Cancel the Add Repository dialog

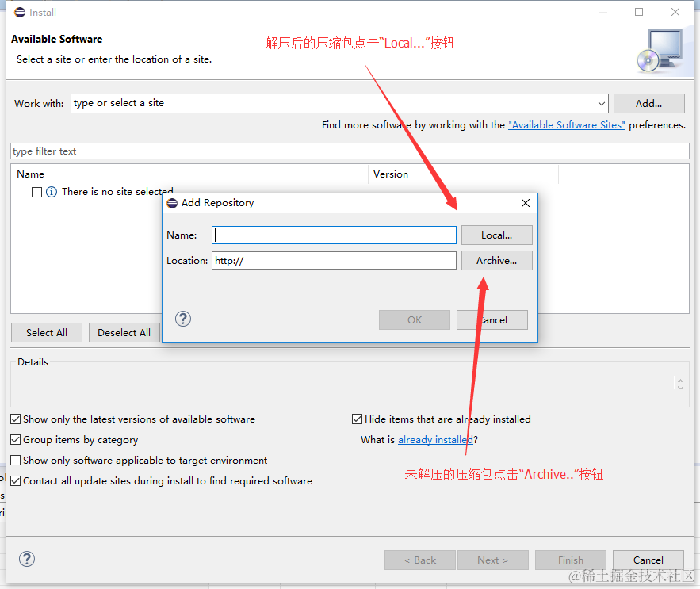pyautogui.click(x=492, y=319)
